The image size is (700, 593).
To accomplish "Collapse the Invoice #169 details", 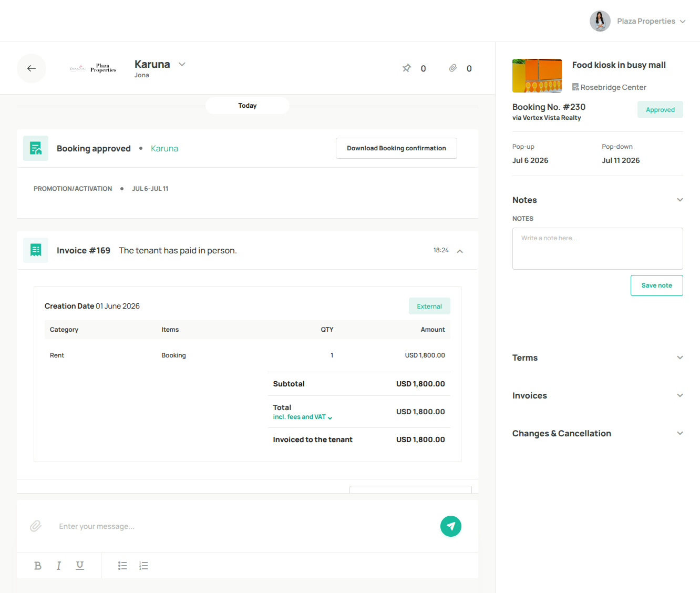I will tap(460, 251).
